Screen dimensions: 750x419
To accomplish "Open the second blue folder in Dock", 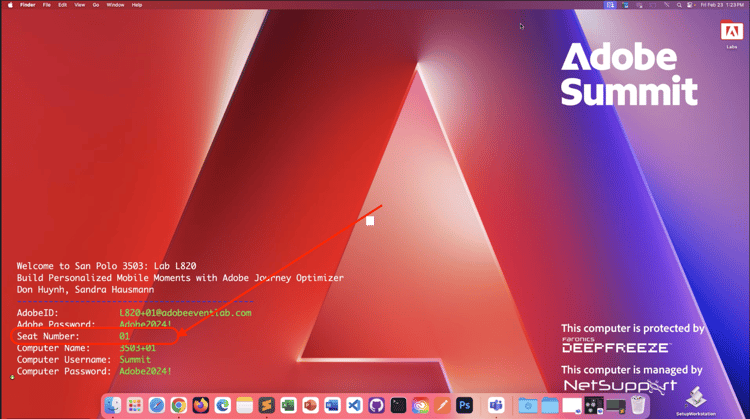I will (x=550, y=406).
